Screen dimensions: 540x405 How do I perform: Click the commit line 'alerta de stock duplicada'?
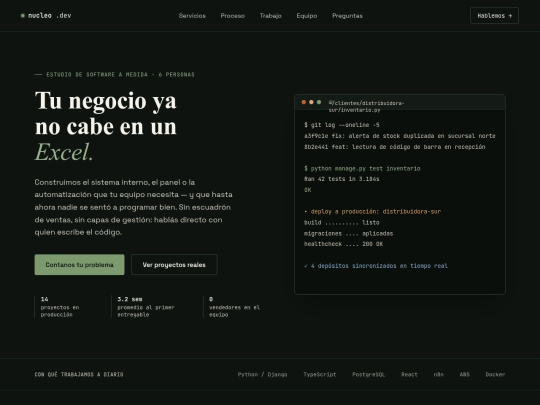pos(400,136)
